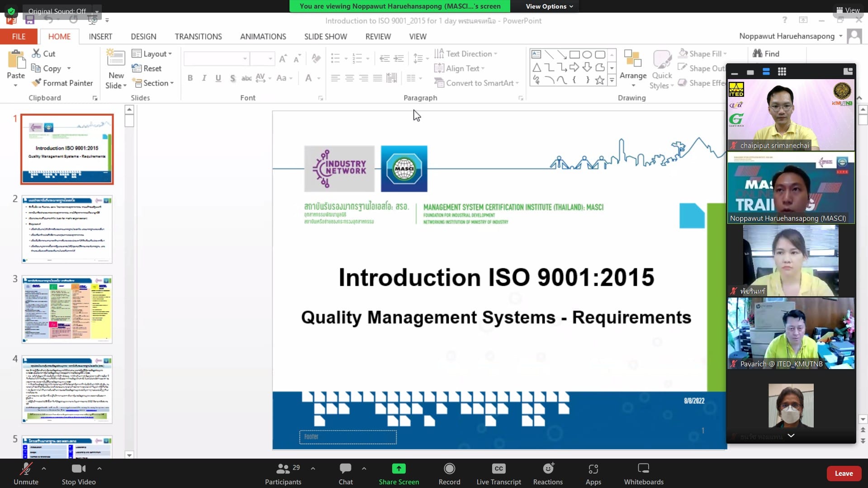Image resolution: width=868 pixels, height=488 pixels.
Task: Open the Zoom Chat panel
Action: click(346, 474)
